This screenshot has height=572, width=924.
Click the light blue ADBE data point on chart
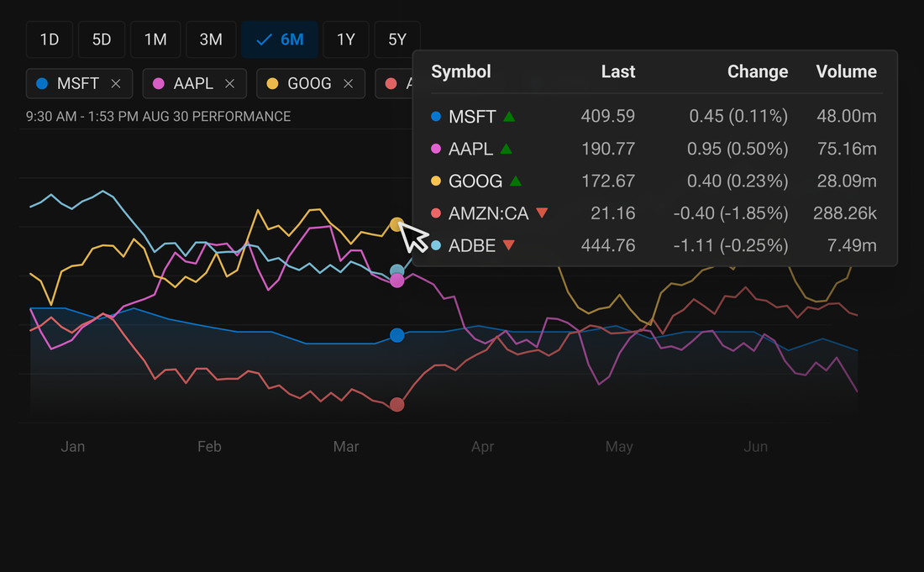click(397, 270)
